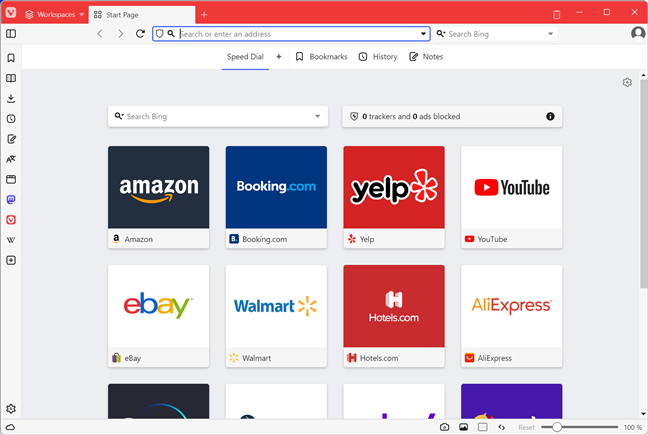Go forward to the next page
This screenshot has width=648, height=435.
point(120,33)
